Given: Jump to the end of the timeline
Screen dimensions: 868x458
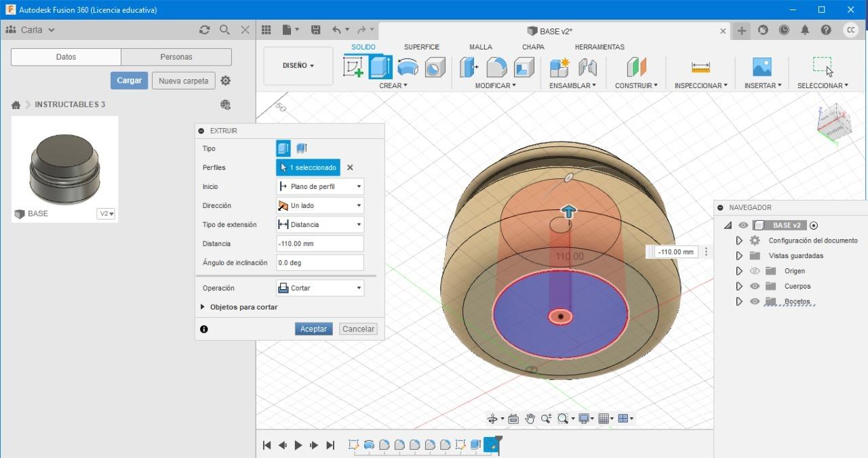Looking at the screenshot, I should click(x=330, y=445).
